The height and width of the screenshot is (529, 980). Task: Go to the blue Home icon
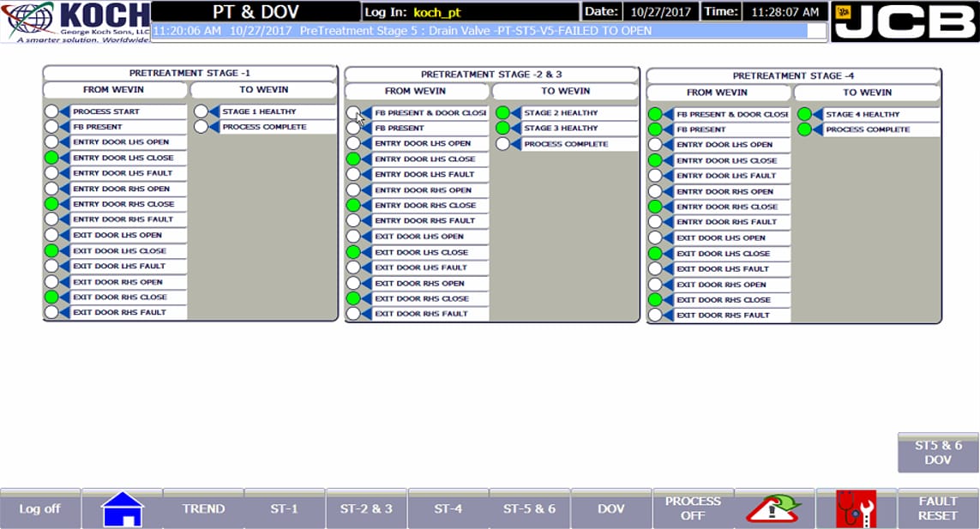coord(123,509)
